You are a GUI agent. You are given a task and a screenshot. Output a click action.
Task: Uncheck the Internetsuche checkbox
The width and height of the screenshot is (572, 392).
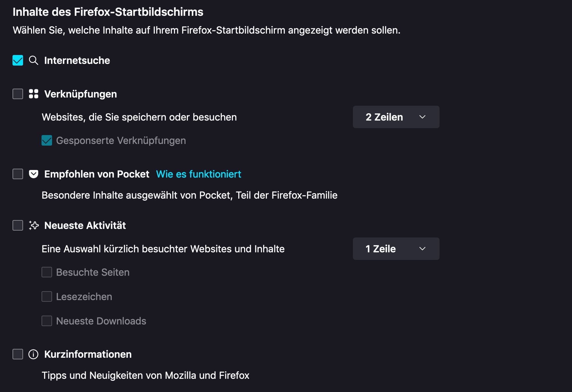(18, 60)
